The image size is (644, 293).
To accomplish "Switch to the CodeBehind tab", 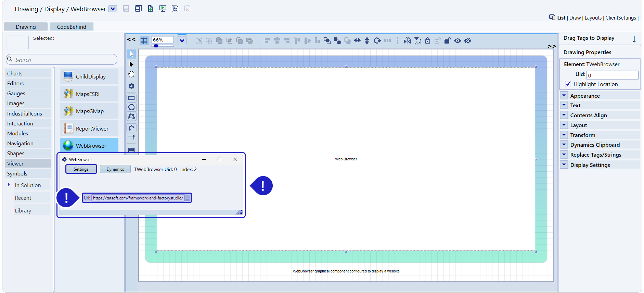I will (71, 27).
